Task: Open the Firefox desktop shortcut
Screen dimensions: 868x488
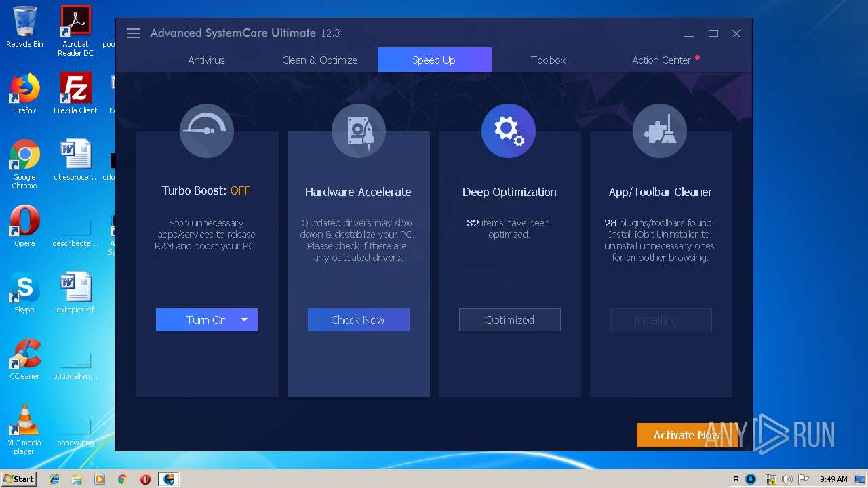Action: click(x=24, y=94)
